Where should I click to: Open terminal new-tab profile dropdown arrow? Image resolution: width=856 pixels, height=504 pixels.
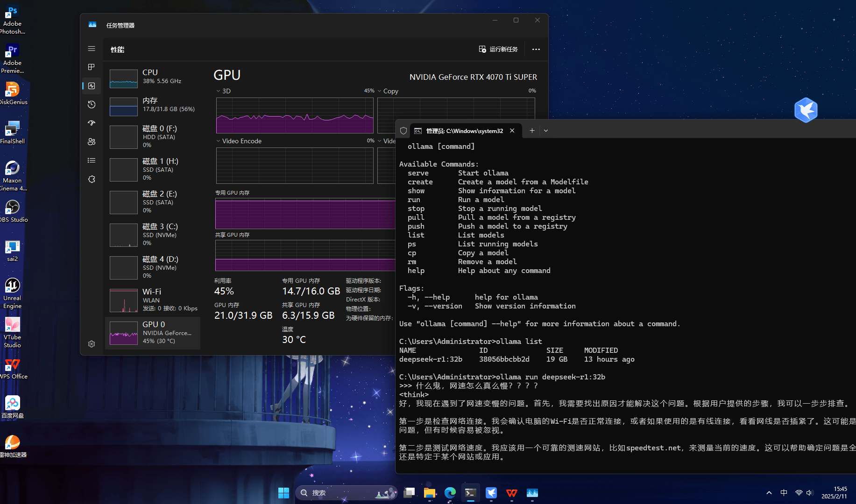click(546, 131)
